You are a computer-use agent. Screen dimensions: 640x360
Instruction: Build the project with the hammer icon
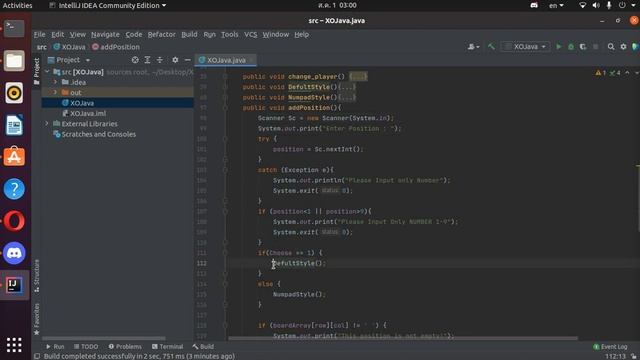point(491,47)
